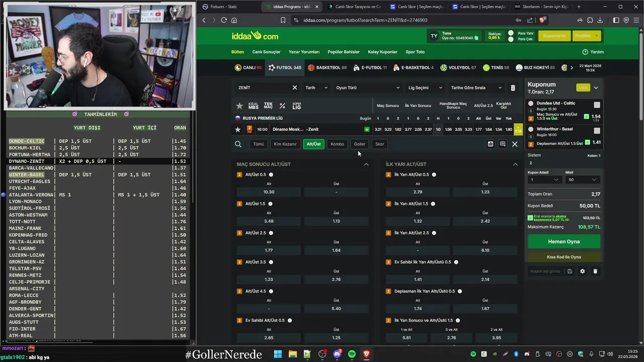Viewport: 644px width, 362px height.
Task: Copy the member number icon
Action: (x=476, y=38)
